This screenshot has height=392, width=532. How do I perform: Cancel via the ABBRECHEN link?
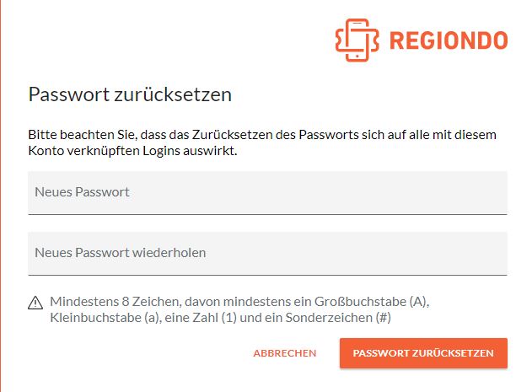285,353
